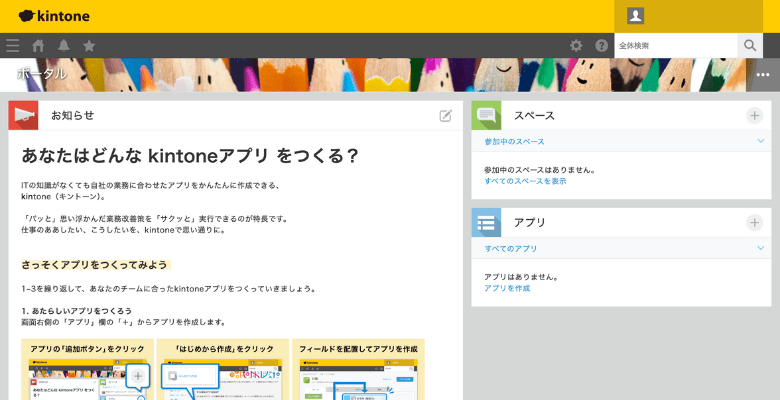Click the すべてのスペースを表示 link
The width and height of the screenshot is (780, 400).
click(525, 181)
